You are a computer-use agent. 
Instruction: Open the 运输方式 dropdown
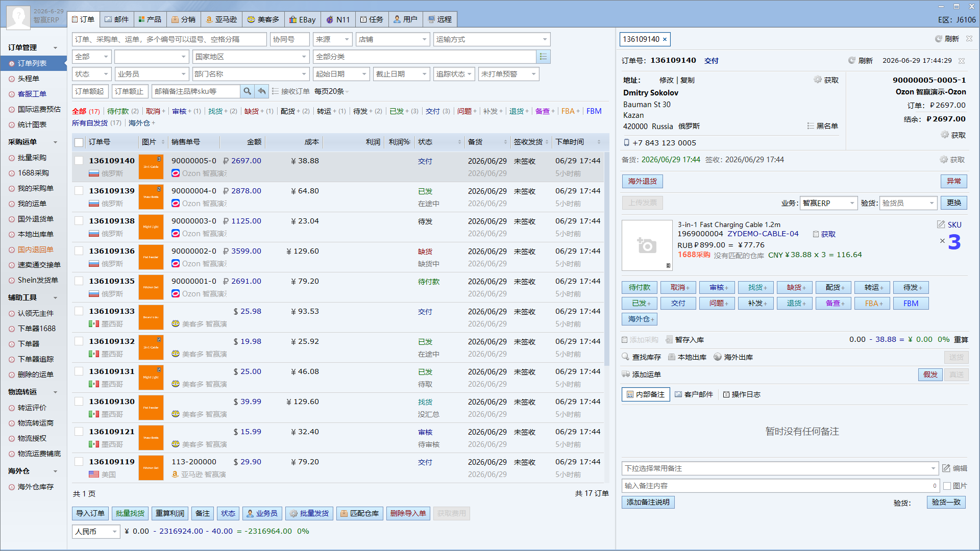(492, 39)
